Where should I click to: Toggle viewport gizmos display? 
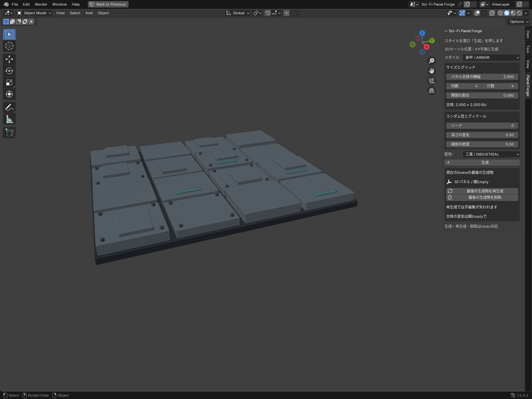click(x=462, y=13)
